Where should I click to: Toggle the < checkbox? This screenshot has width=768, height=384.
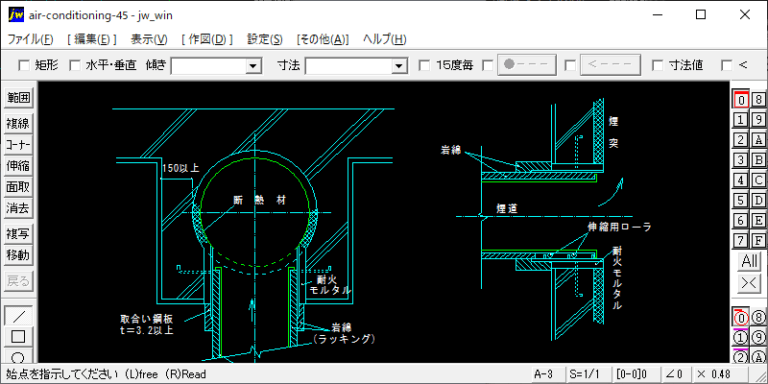[726, 65]
